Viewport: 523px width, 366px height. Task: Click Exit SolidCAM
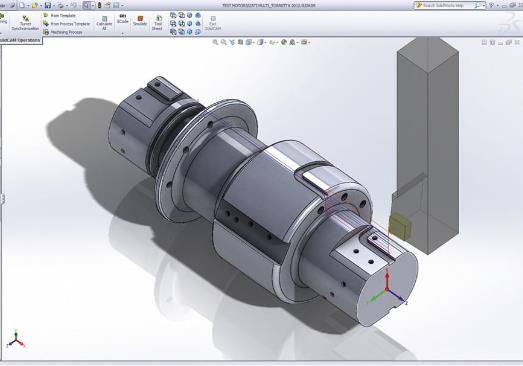[x=213, y=23]
